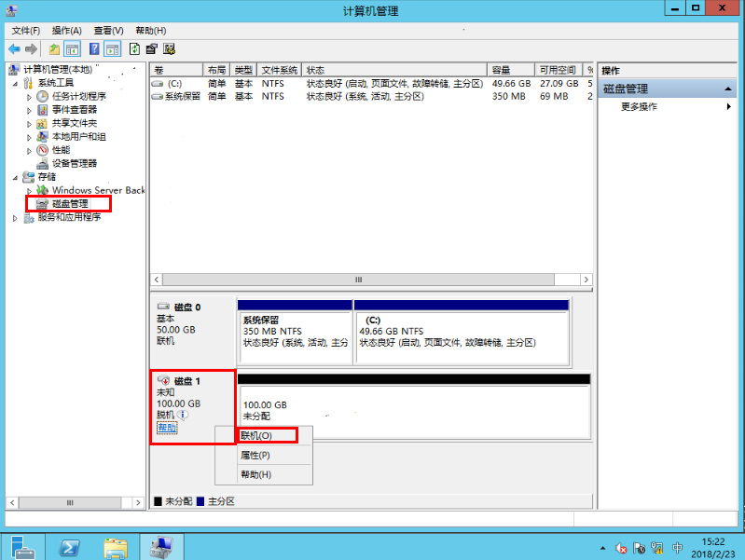The height and width of the screenshot is (560, 745).
Task: Show hidden tray icons arrow
Action: (602, 548)
